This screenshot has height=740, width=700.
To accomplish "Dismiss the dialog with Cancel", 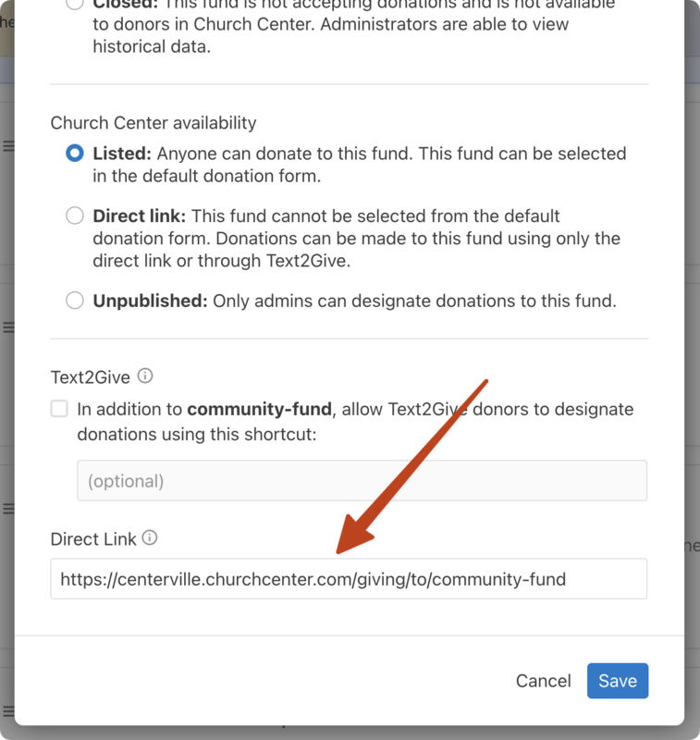I will (543, 680).
